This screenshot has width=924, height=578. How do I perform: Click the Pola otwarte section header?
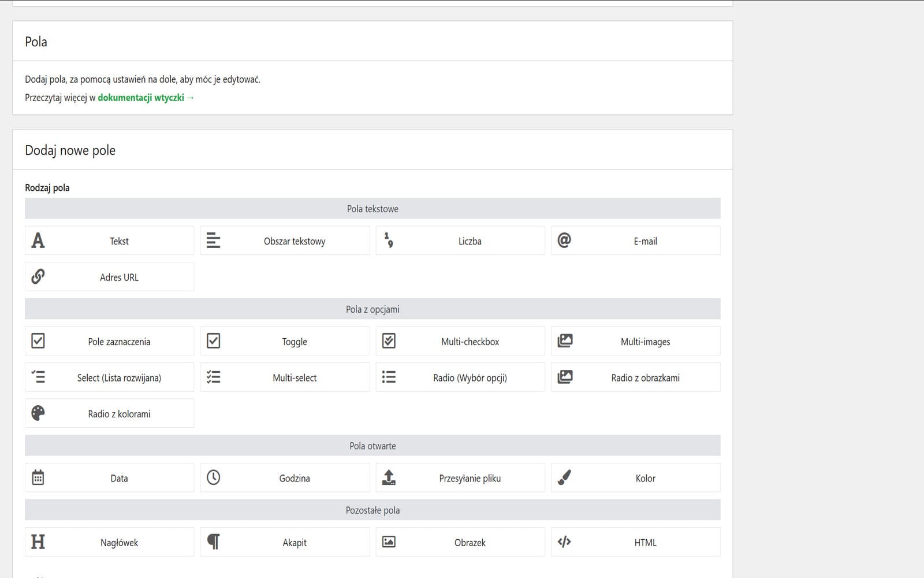372,446
